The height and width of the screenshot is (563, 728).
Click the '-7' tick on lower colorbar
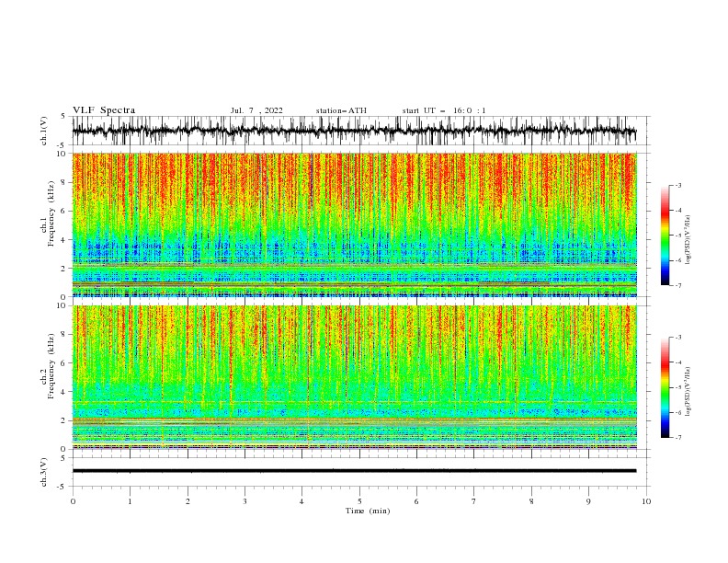tap(677, 438)
